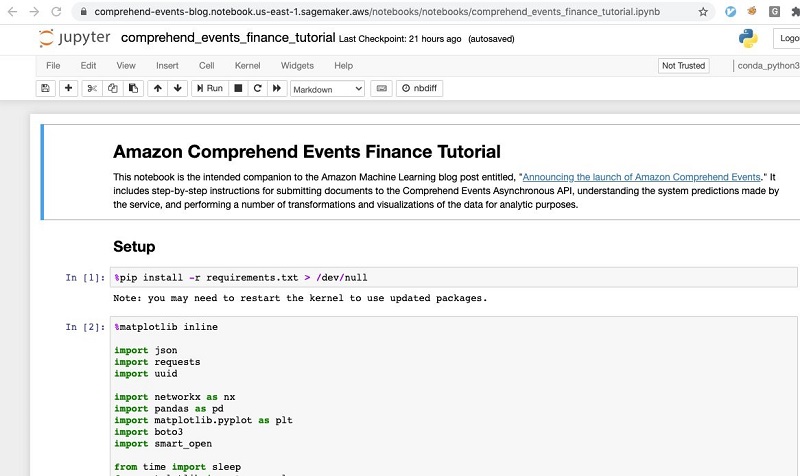Click the Python logo icon
800x476 pixels.
click(x=748, y=38)
